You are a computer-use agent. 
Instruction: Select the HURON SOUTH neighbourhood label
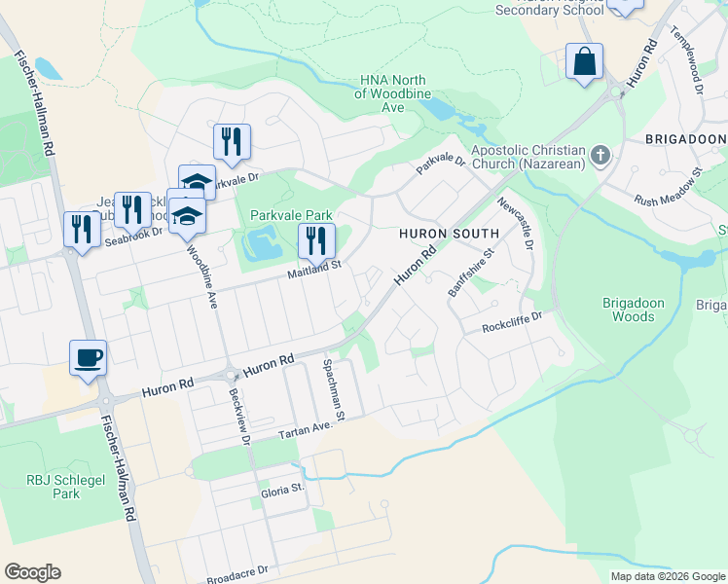click(x=449, y=234)
